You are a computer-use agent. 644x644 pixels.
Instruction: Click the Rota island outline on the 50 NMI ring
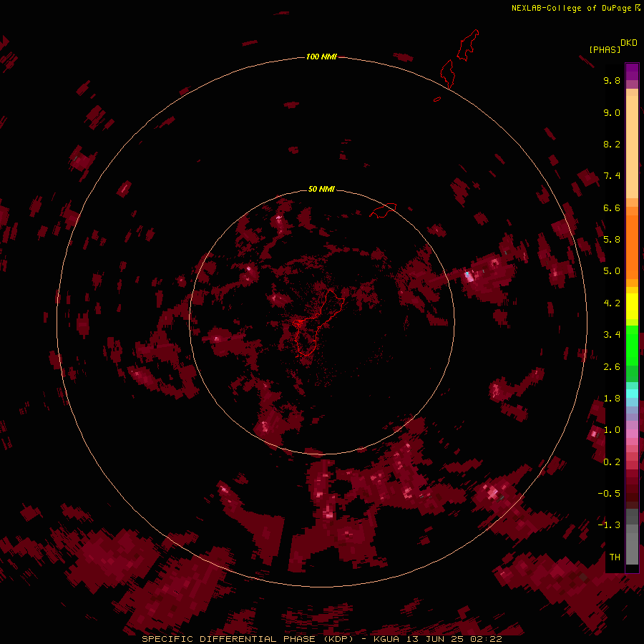[383, 210]
